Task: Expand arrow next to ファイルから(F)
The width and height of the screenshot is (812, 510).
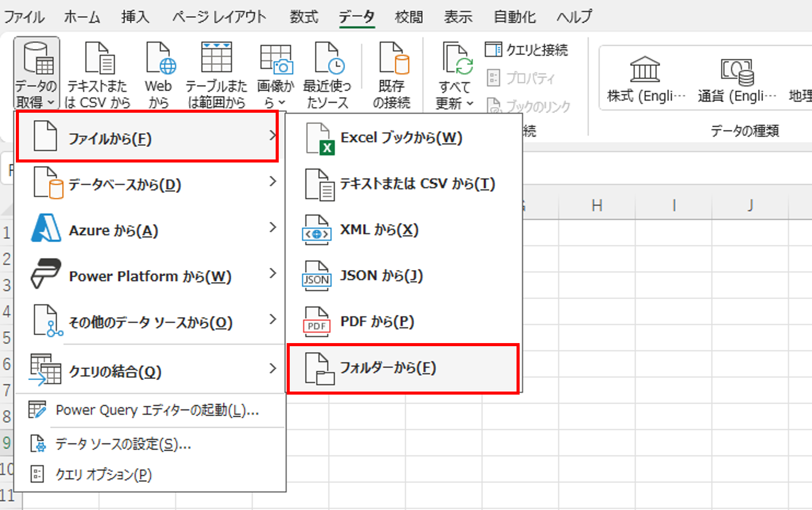Action: pyautogui.click(x=273, y=135)
